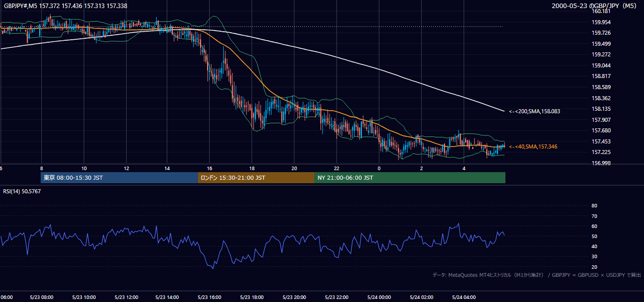Screen dimensions: 644x302
Task: Select the NY 21:00-06:00 JST session bar
Action: (x=410, y=178)
